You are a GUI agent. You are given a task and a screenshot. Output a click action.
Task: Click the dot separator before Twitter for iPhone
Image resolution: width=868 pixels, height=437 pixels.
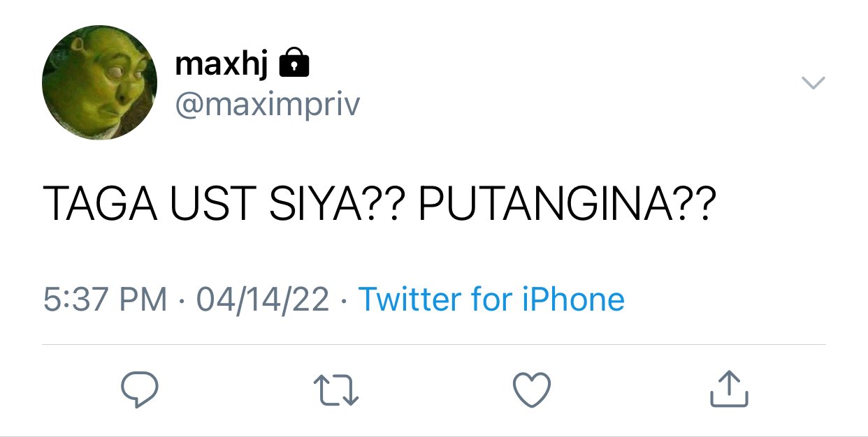pos(344,302)
